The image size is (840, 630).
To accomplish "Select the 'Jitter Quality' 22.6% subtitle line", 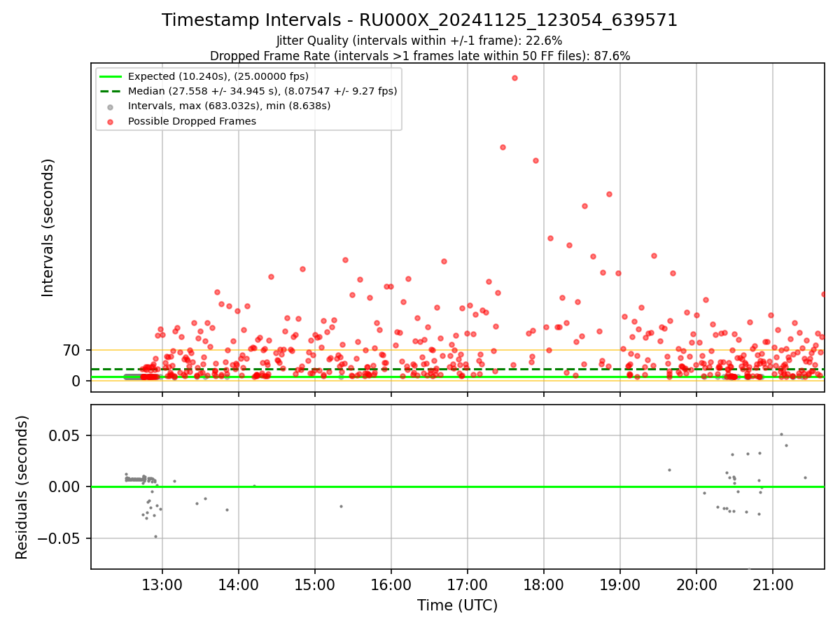I will (x=419, y=41).
